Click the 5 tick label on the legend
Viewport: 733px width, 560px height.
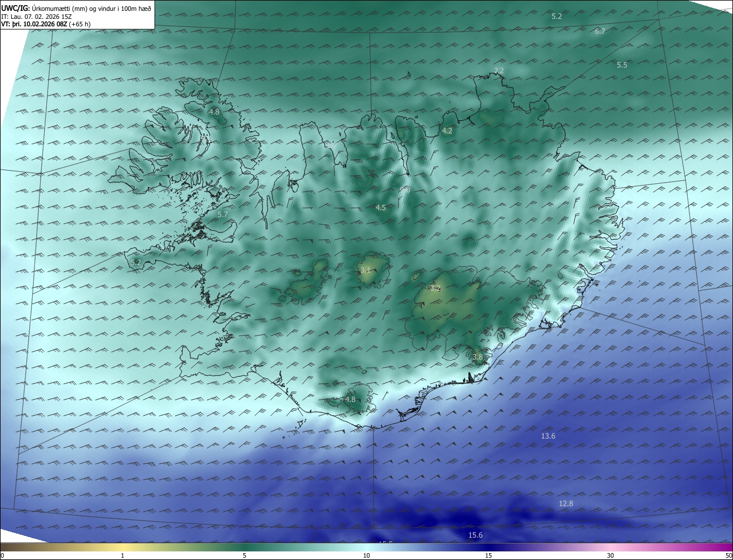[245, 556]
